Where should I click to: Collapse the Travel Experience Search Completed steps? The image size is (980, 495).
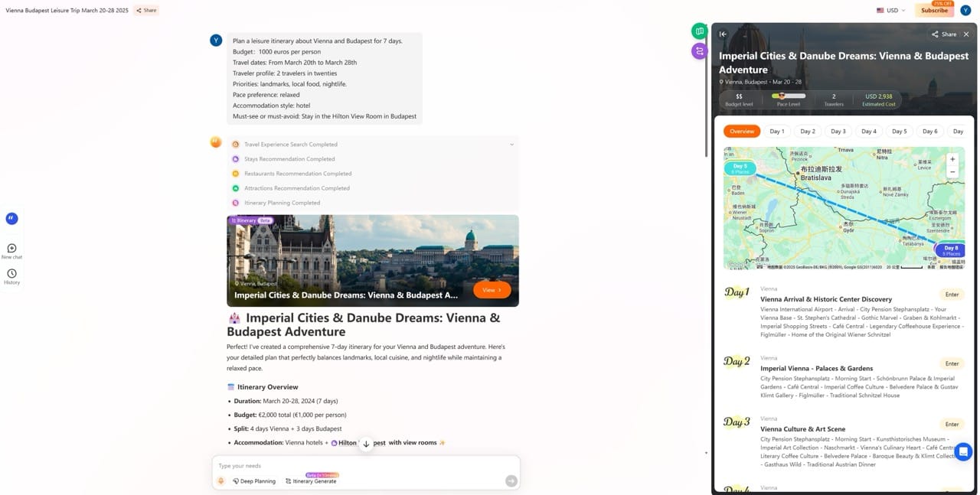click(x=511, y=145)
